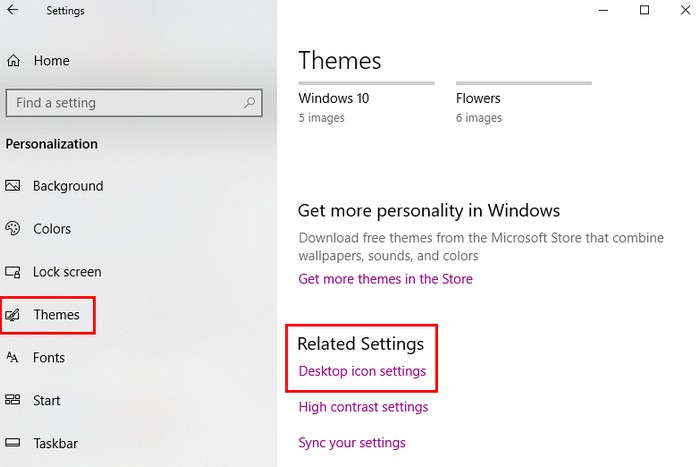Click the Themes brush icon
The height and width of the screenshot is (467, 700).
pyautogui.click(x=13, y=315)
